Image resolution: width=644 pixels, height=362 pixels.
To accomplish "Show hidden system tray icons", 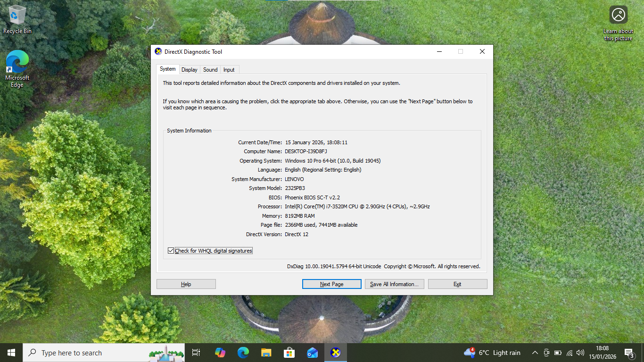I will 535,353.
